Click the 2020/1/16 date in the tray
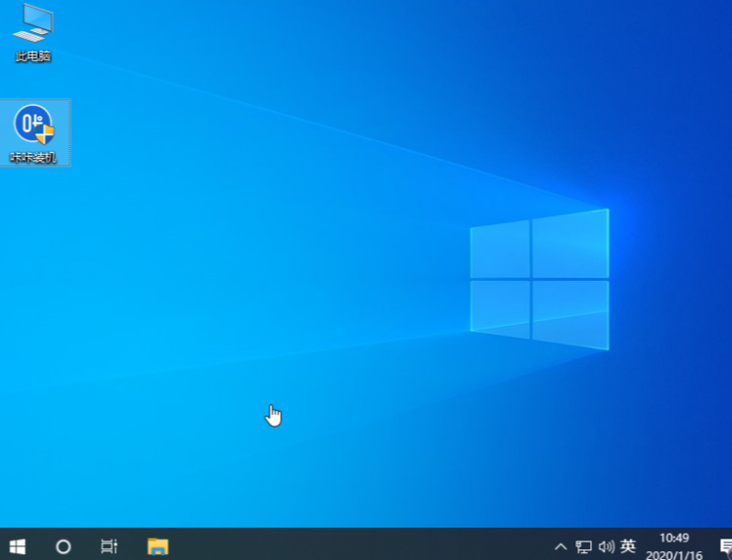 click(672, 554)
